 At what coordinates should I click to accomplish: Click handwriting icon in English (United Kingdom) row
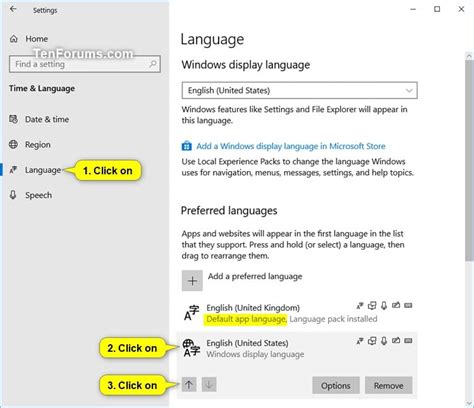396,305
